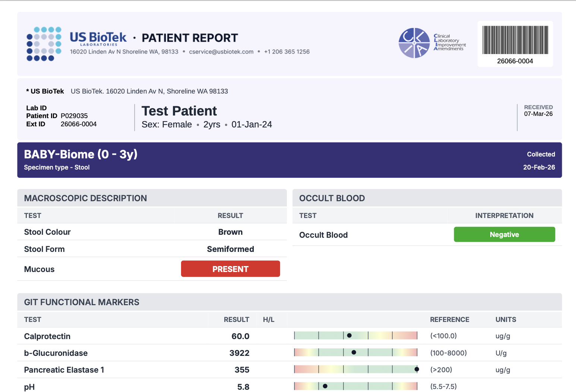Select the MACROSCOPIC DESCRIPTION section header
The image size is (576, 392).
click(85, 198)
